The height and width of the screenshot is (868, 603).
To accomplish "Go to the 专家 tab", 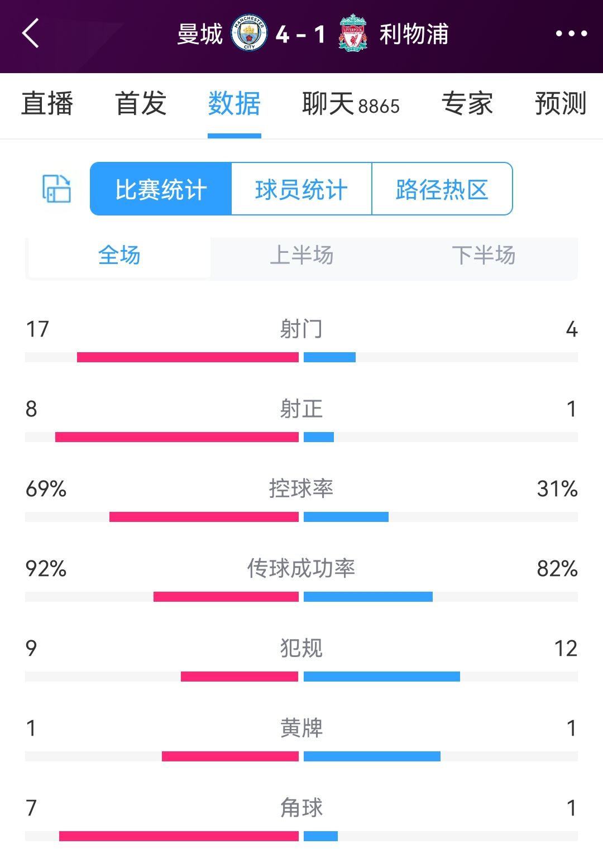I will coord(467,104).
